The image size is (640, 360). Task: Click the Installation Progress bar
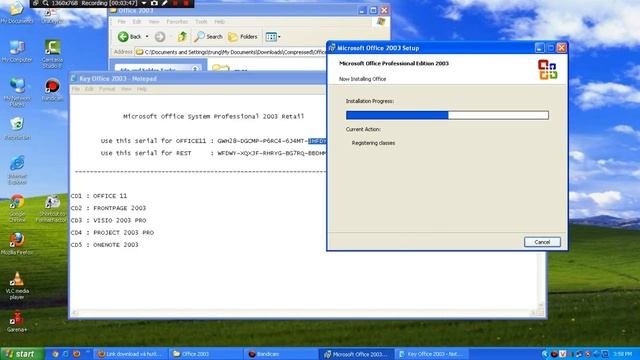pos(447,115)
